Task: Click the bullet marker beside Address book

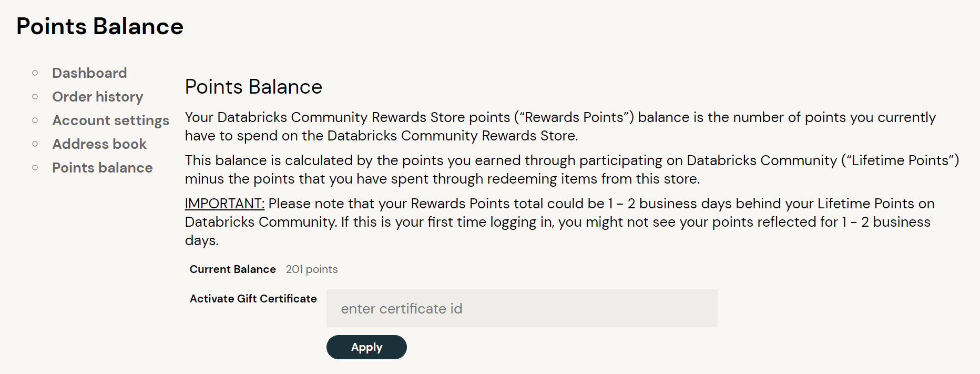Action: [x=35, y=144]
